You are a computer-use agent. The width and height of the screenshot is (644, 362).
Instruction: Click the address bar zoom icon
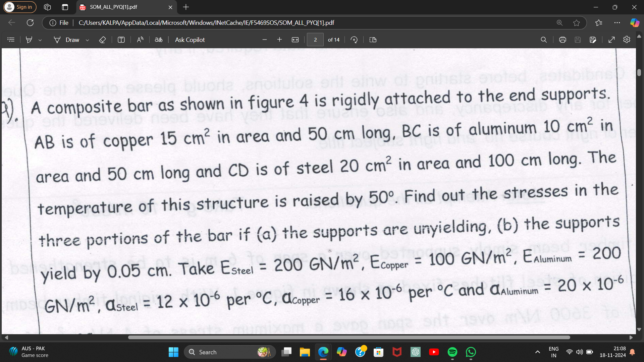[559, 22]
